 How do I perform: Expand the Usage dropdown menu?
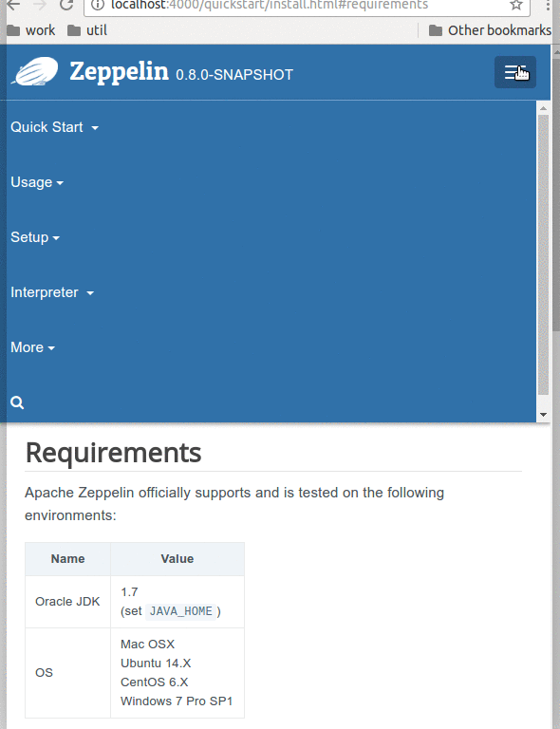click(x=37, y=182)
